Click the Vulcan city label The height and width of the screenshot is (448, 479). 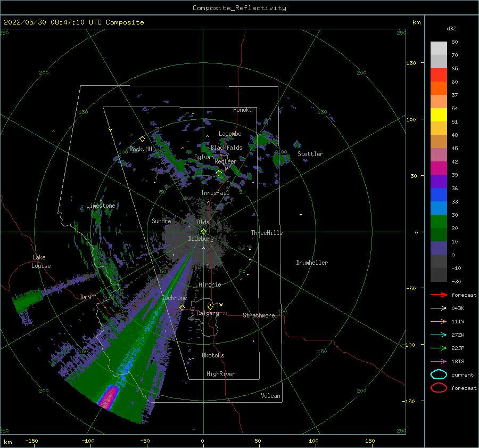tap(270, 396)
